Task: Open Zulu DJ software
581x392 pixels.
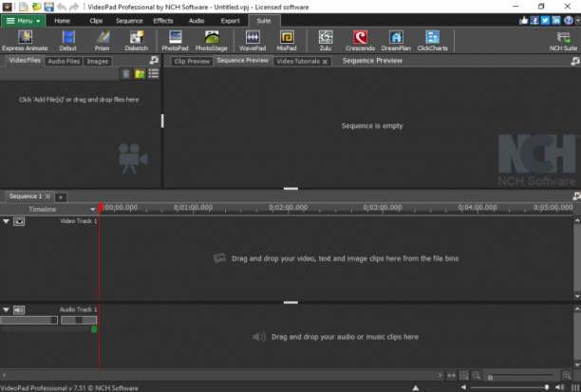Action: (326, 41)
